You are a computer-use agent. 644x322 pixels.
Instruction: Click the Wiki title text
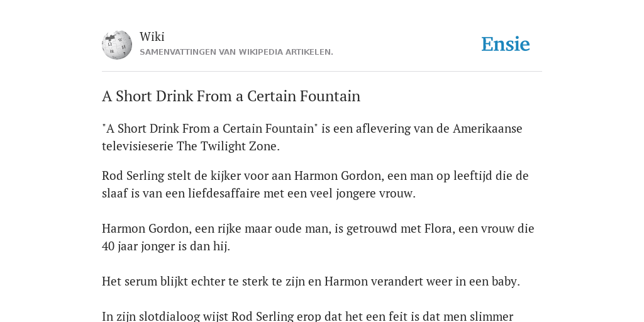[152, 36]
